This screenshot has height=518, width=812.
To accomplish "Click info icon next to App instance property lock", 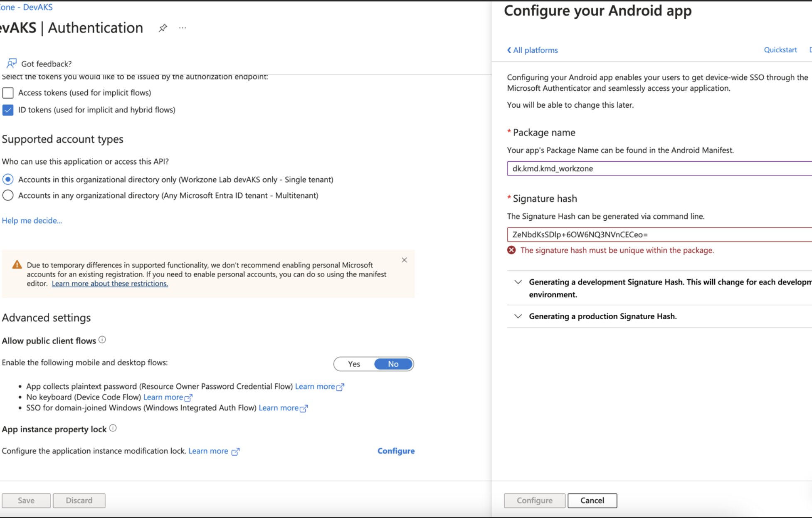I will click(x=113, y=428).
